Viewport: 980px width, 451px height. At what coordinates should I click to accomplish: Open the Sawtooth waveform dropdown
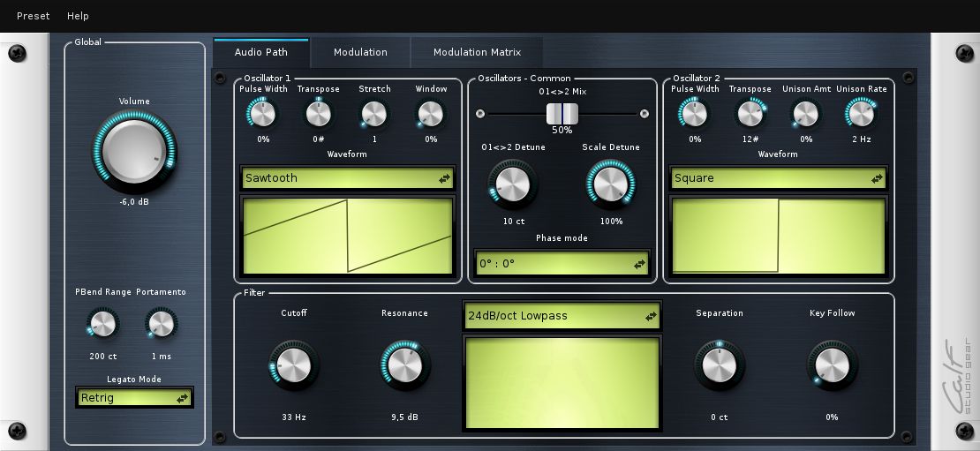347,178
